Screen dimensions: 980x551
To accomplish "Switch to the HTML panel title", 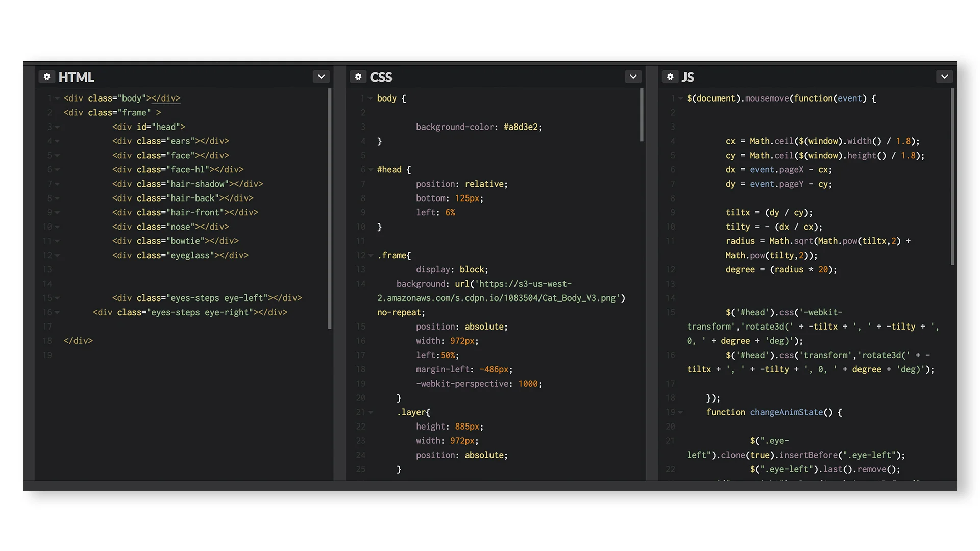I will (77, 77).
